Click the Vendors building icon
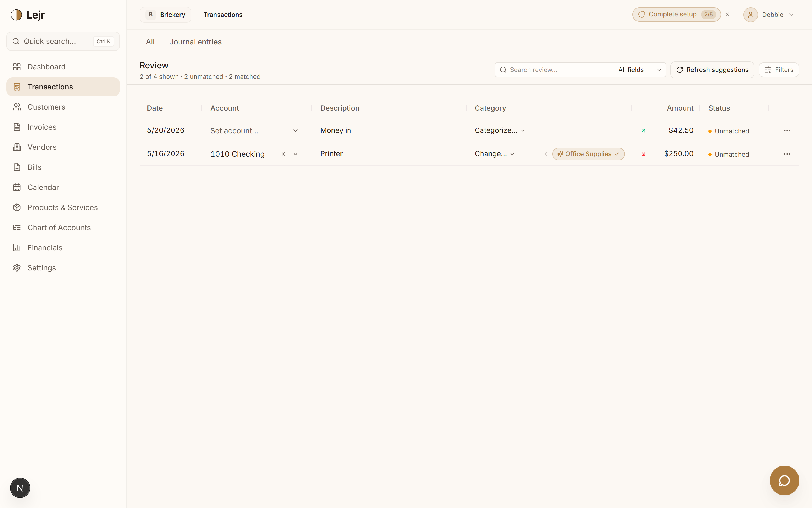This screenshot has height=508, width=812. (17, 147)
